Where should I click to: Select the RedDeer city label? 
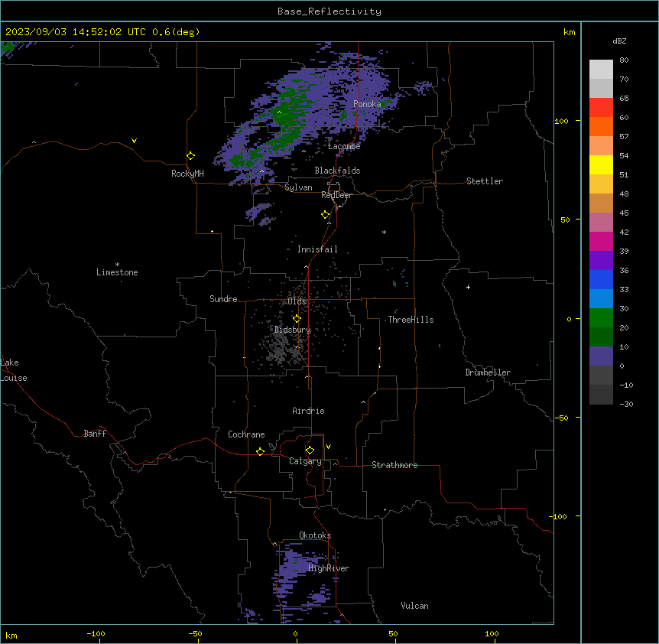pyautogui.click(x=336, y=195)
